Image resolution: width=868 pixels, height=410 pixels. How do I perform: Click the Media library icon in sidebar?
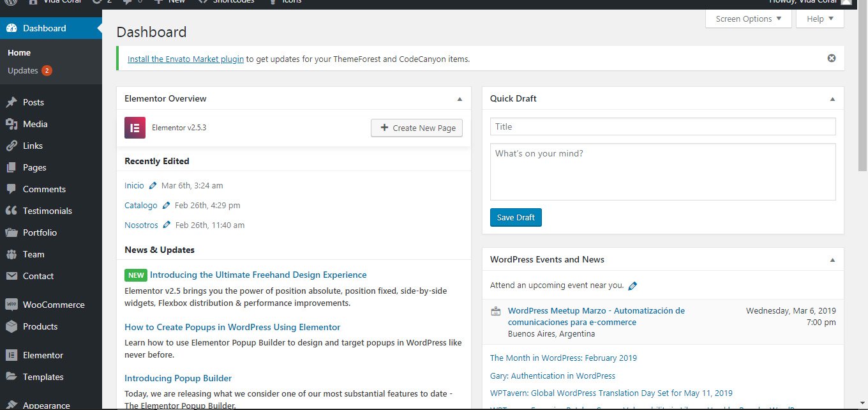tap(11, 124)
